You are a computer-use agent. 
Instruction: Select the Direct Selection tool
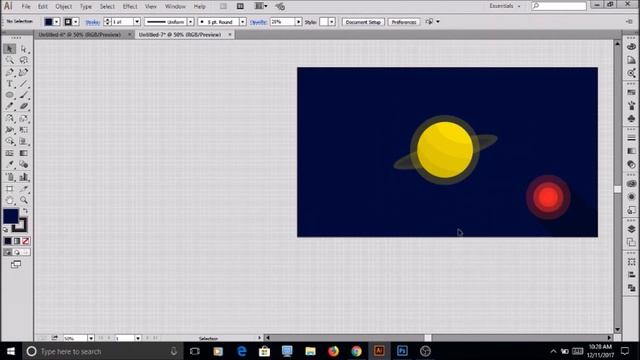(x=24, y=49)
